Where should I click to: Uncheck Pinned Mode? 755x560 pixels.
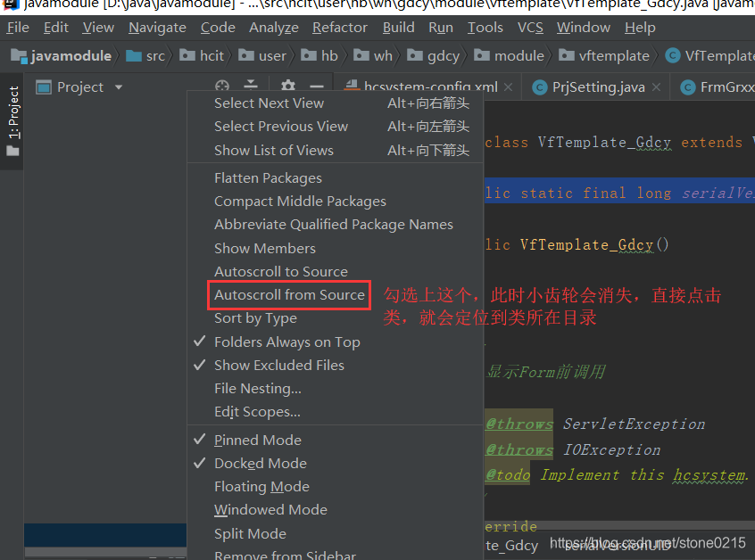click(x=336, y=441)
